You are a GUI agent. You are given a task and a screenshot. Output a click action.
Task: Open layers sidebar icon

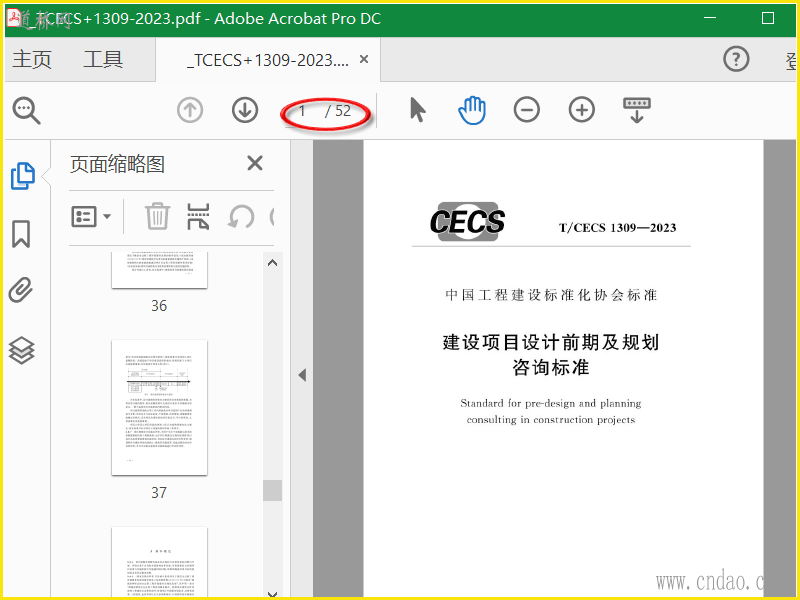click(x=21, y=351)
